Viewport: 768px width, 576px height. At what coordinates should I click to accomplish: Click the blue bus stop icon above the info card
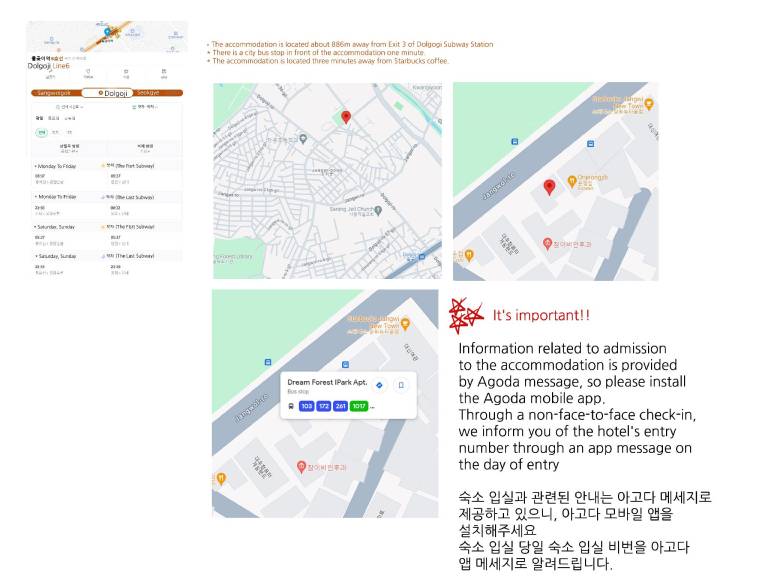pos(345,364)
